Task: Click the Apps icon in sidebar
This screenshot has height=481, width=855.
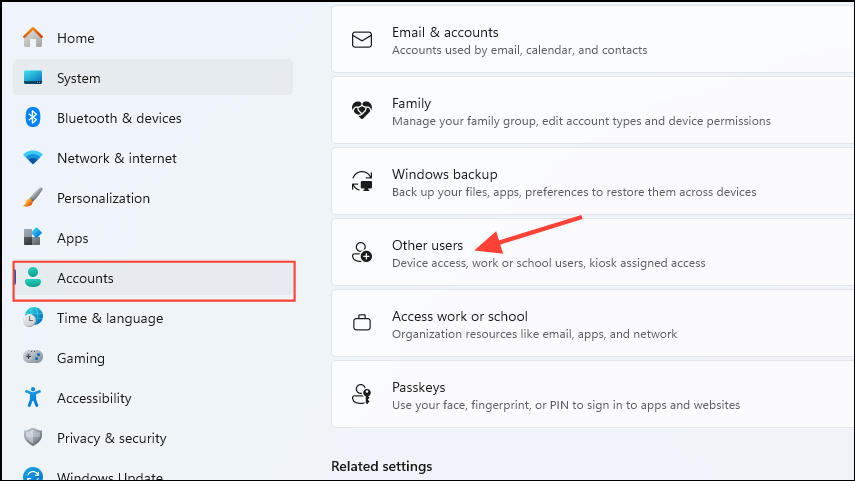Action: (x=33, y=237)
